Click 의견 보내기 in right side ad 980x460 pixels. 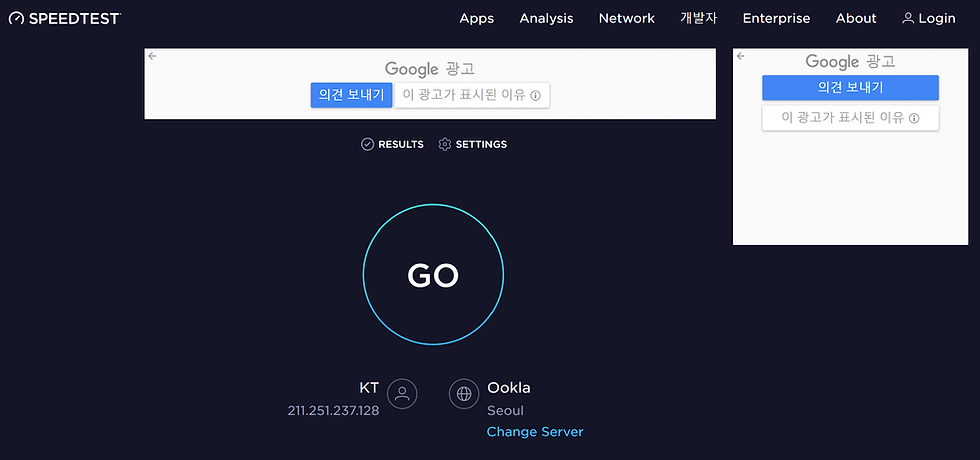click(850, 88)
